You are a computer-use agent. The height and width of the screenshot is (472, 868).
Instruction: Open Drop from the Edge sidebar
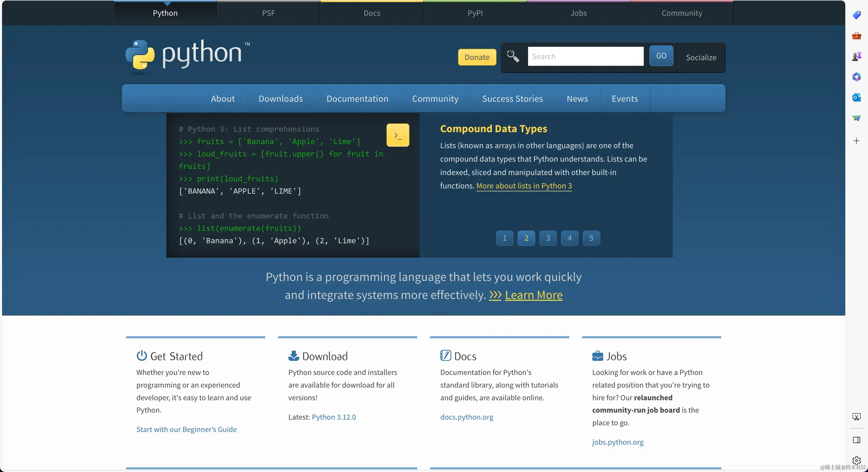coord(856,118)
